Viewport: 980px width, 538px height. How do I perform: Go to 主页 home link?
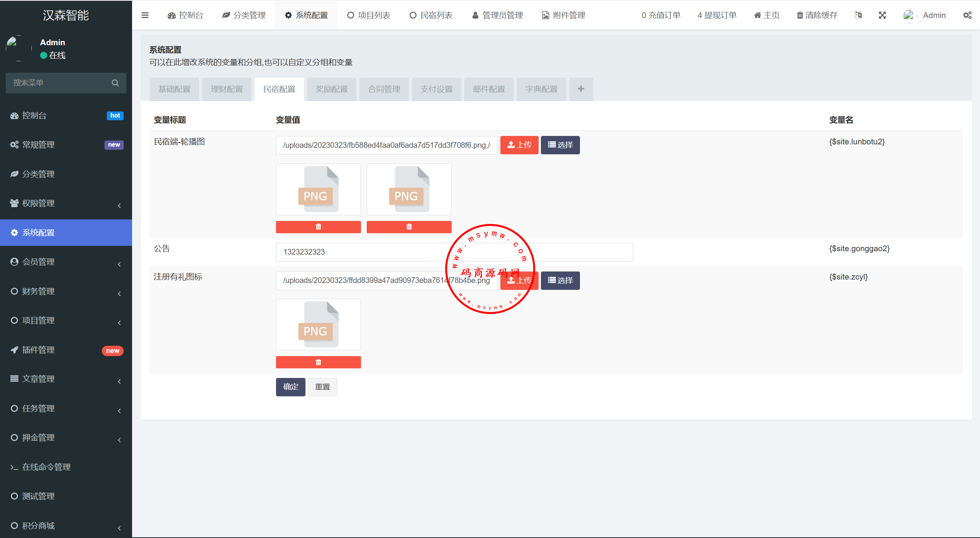click(x=766, y=15)
